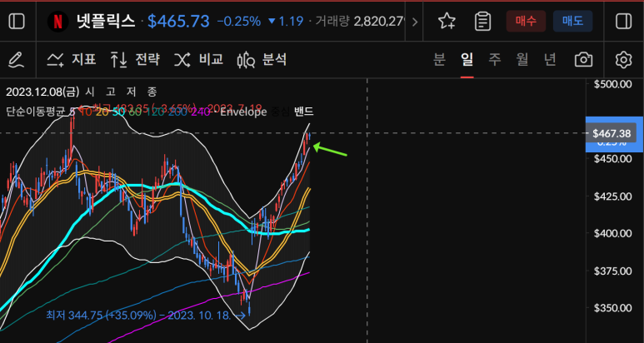Click the $500.00 price axis label

coord(612,84)
